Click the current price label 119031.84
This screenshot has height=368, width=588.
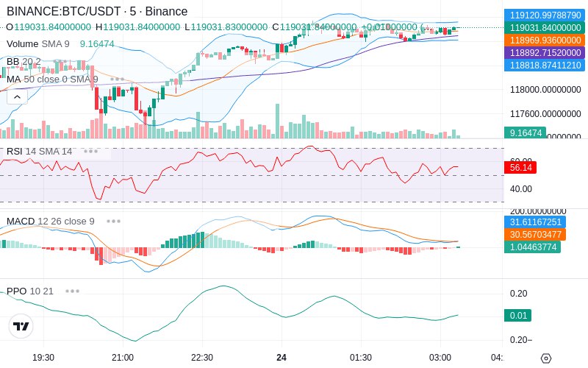point(542,27)
